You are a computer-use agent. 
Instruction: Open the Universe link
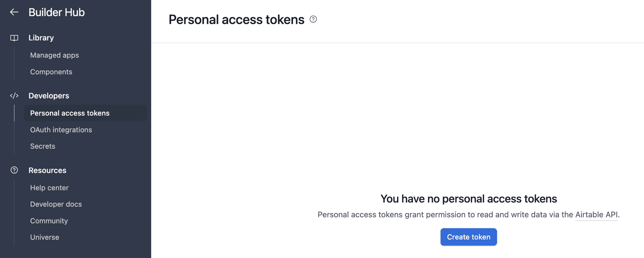click(x=44, y=237)
